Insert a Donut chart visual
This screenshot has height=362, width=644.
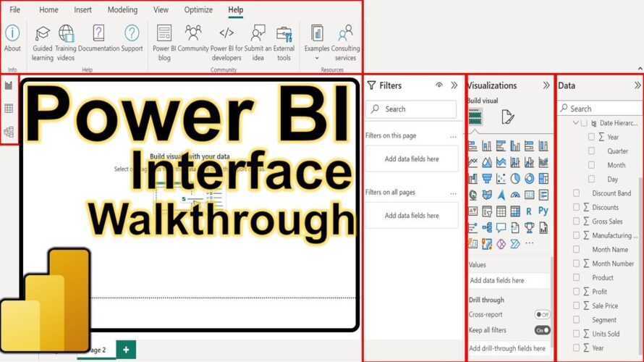tap(530, 178)
